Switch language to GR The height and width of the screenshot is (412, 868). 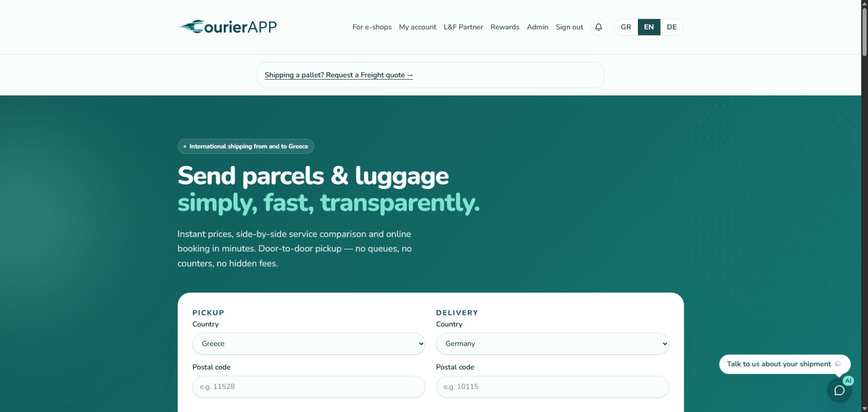pyautogui.click(x=626, y=27)
